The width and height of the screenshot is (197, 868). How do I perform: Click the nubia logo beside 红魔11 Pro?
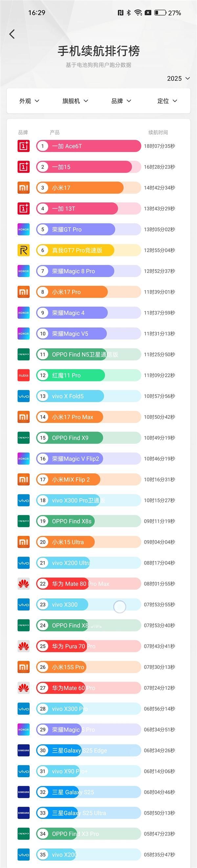click(x=24, y=375)
